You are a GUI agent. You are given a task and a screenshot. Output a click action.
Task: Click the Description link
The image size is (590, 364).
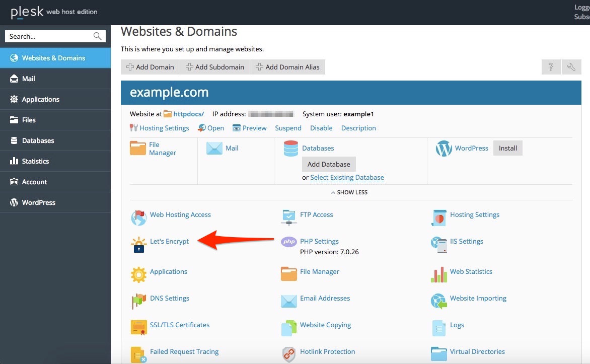(x=358, y=128)
